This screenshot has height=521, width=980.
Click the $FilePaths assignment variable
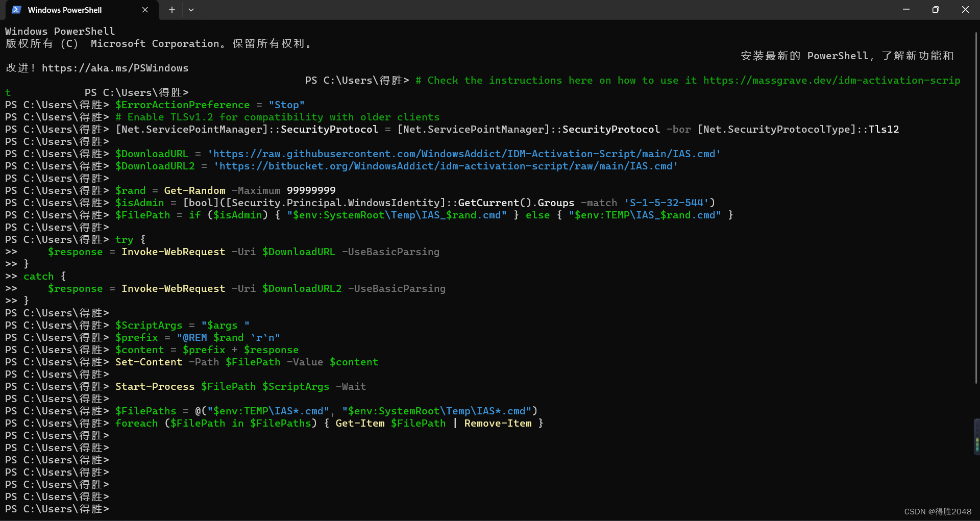(145, 411)
